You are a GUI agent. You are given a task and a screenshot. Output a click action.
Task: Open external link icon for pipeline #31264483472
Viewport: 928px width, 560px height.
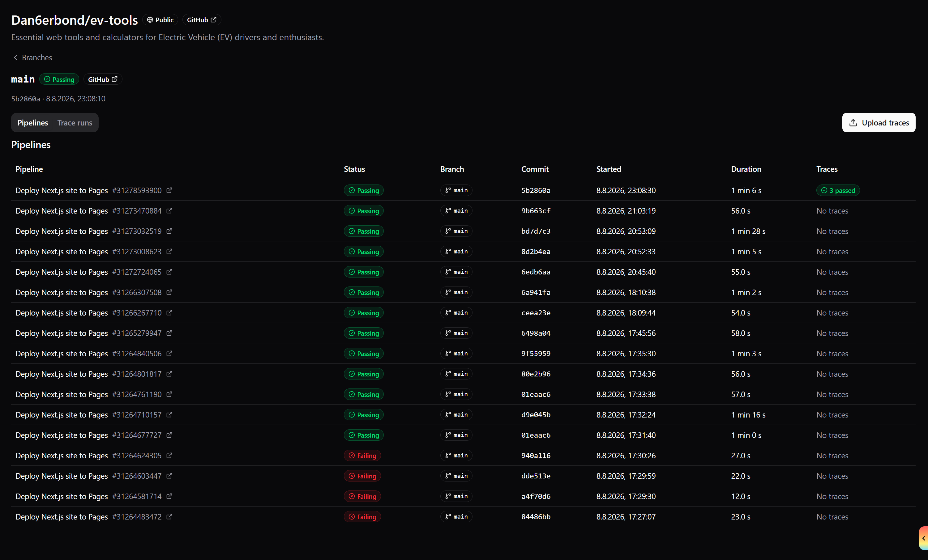pos(169,517)
